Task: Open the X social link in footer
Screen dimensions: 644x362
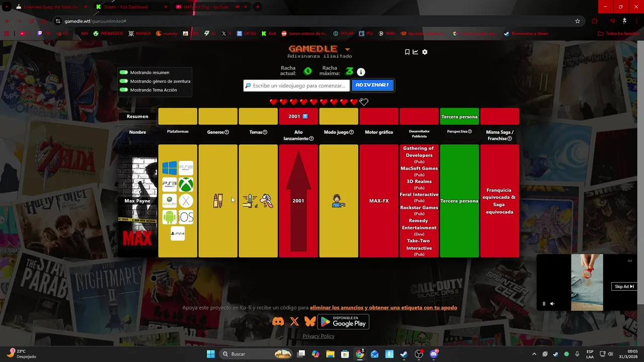Action: [x=294, y=321]
